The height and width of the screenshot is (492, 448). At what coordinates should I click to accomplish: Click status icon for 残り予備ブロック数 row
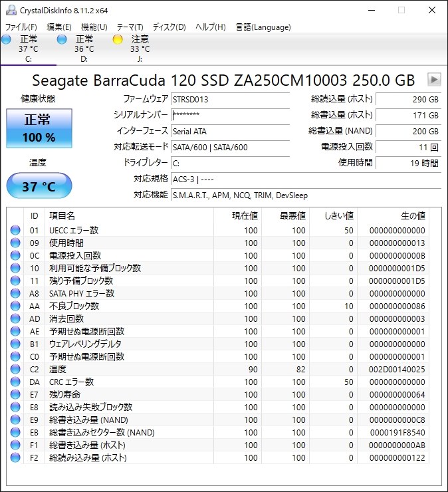[x=15, y=281]
